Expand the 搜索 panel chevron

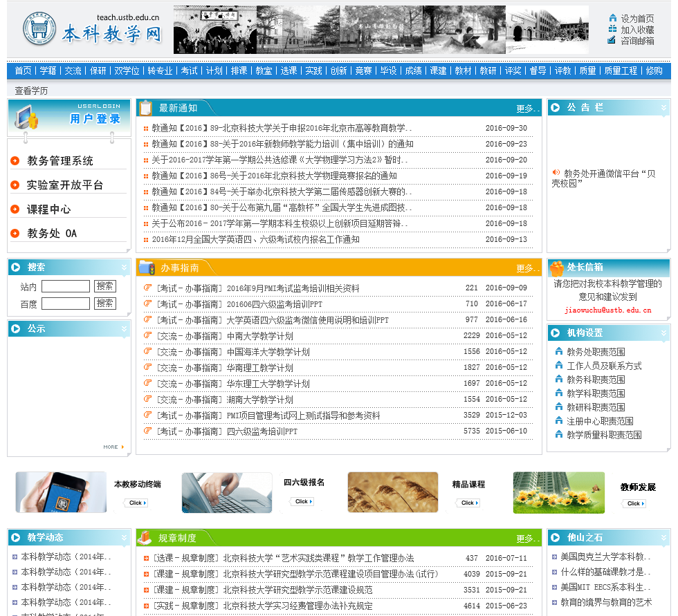125,268
